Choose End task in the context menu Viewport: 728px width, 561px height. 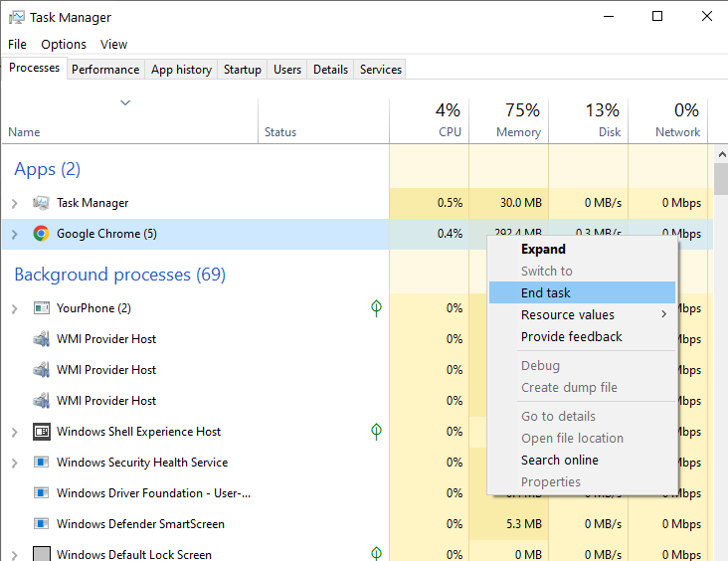(582, 292)
